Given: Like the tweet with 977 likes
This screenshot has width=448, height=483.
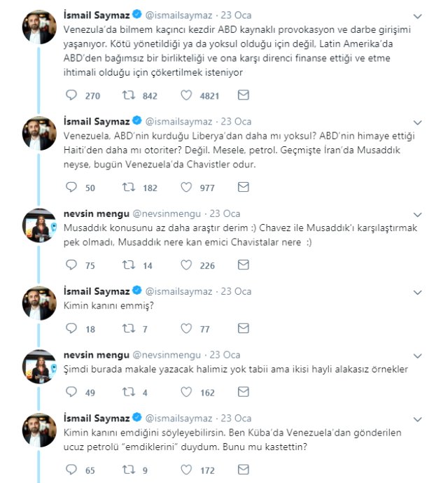Looking at the screenshot, I should (x=187, y=187).
